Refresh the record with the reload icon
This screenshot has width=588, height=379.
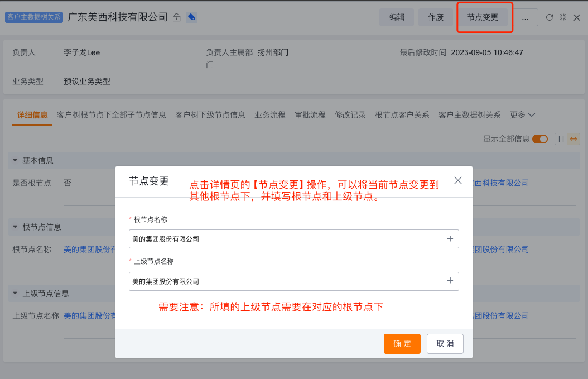(550, 17)
